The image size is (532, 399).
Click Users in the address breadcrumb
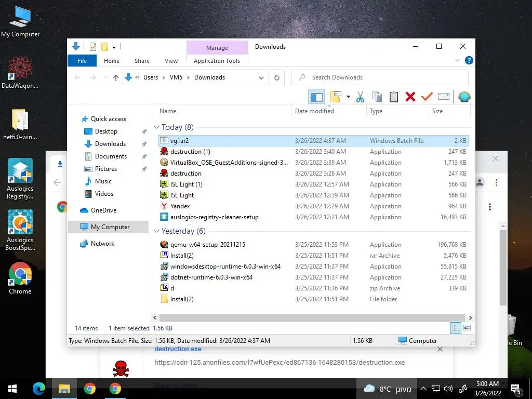(151, 77)
